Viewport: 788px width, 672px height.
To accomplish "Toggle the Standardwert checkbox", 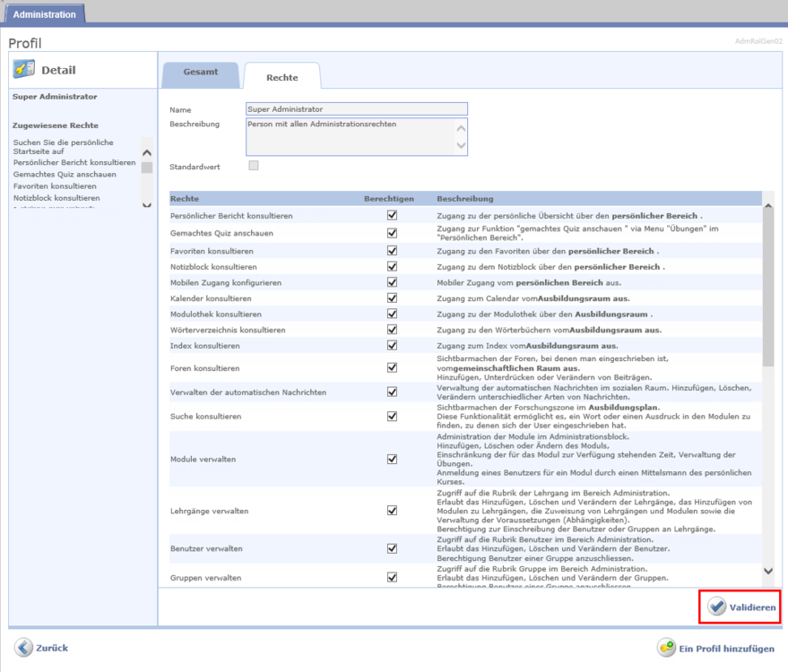I will tap(254, 166).
